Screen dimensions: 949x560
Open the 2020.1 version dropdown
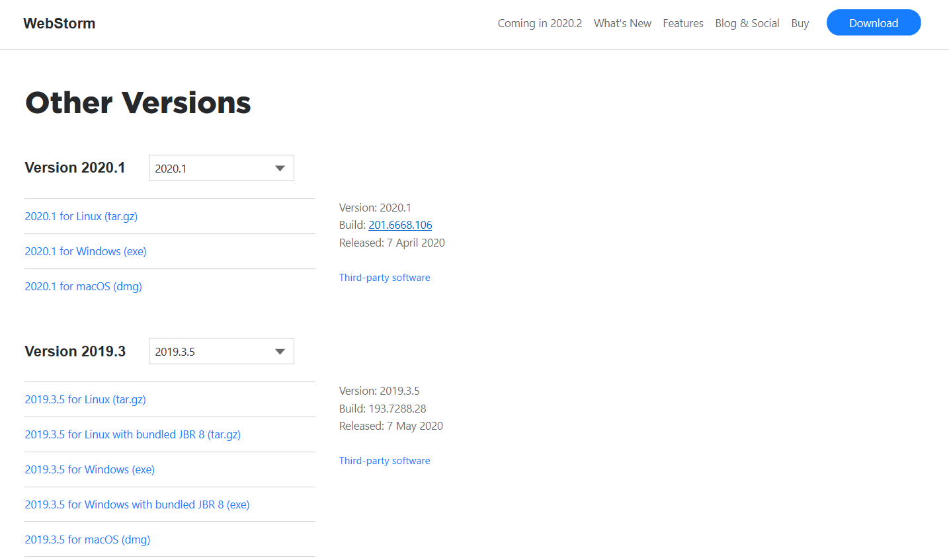point(221,167)
